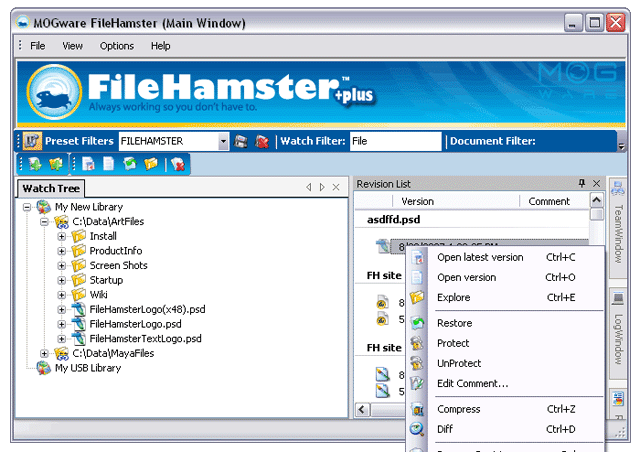
Task: Select second revision icon under first FH site
Action: point(382,319)
